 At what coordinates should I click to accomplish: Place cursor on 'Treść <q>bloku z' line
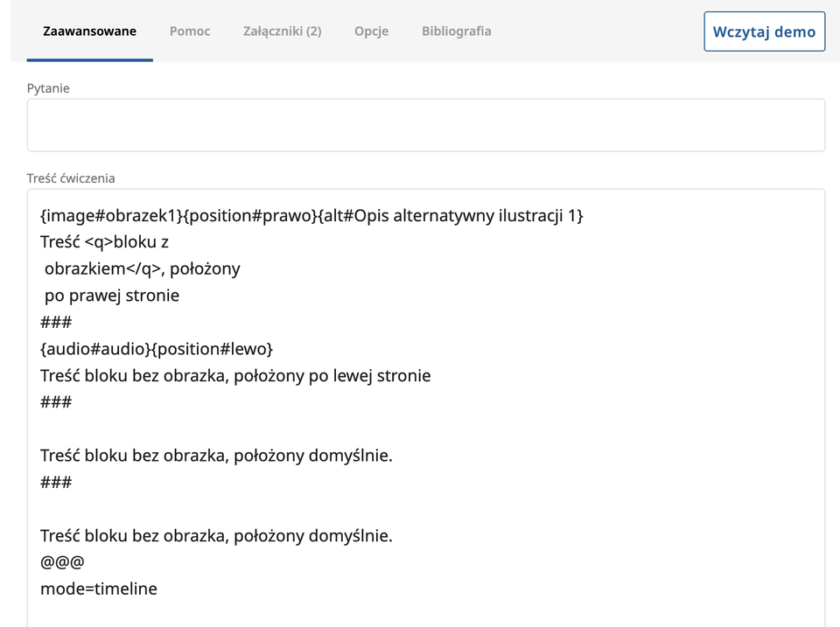104,242
